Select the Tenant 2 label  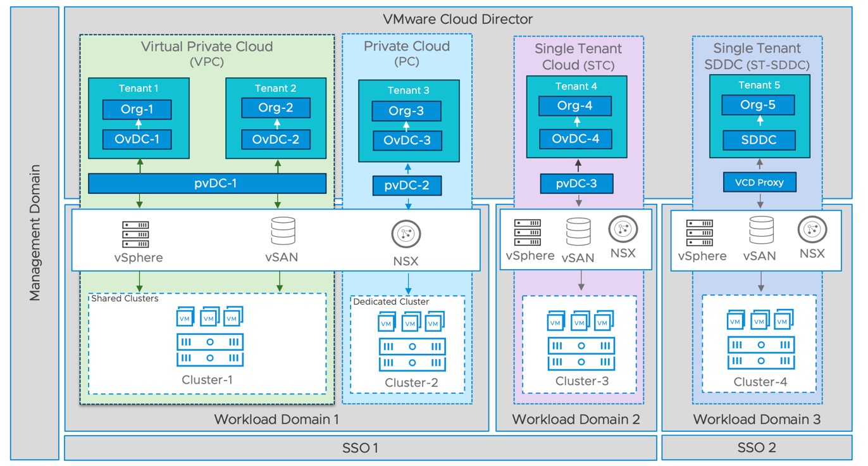pos(275,89)
